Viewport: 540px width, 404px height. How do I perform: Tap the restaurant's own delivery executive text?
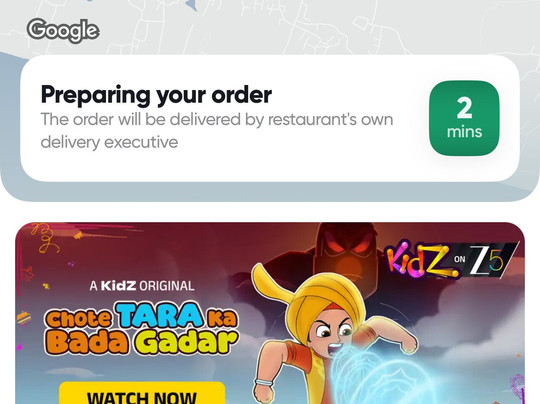(217, 131)
